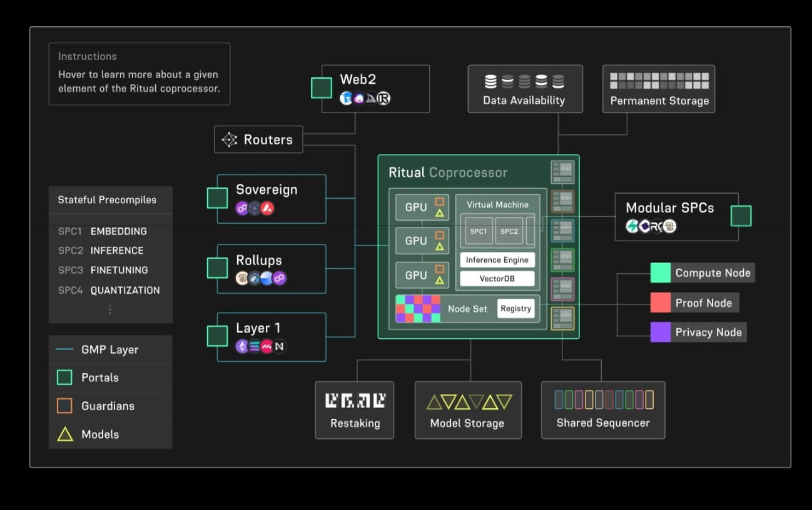812x510 pixels.
Task: Click the VectorDB button
Action: tap(497, 278)
